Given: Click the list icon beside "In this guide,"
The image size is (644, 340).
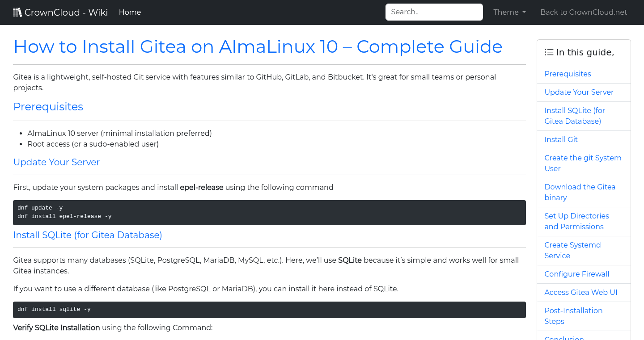Looking at the screenshot, I should [549, 52].
